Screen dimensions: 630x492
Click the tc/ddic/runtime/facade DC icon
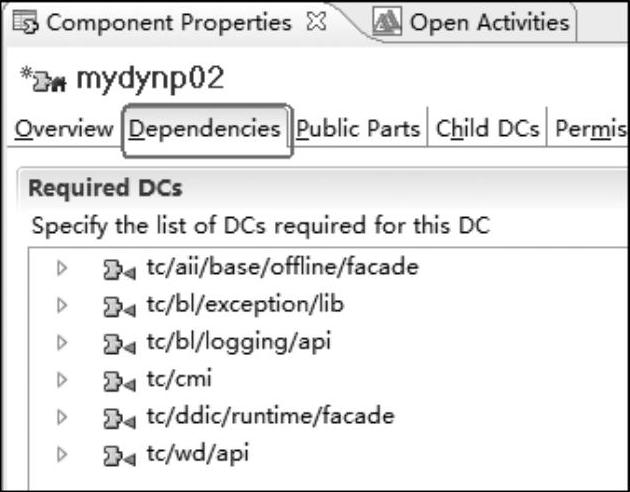coord(119,419)
